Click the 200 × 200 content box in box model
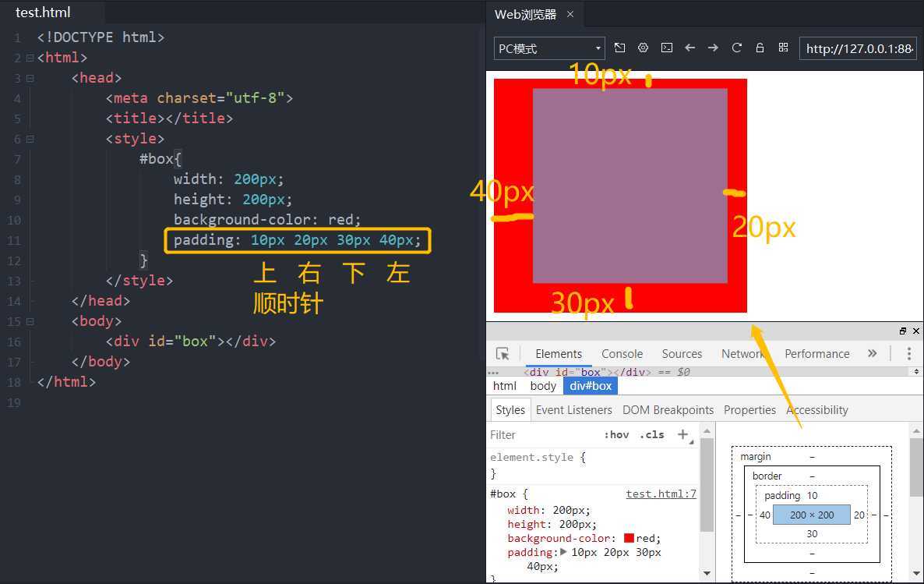The image size is (924, 584). [x=812, y=515]
